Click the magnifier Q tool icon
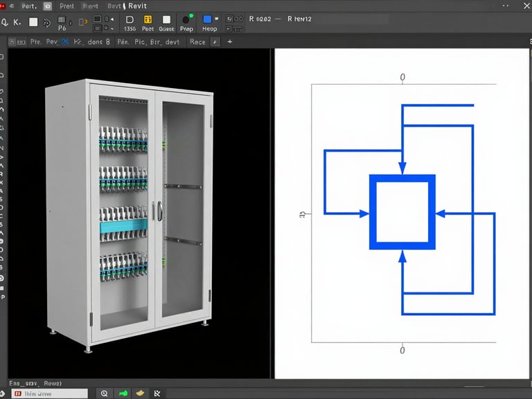Screen dimensions: 532x399 [4, 22]
